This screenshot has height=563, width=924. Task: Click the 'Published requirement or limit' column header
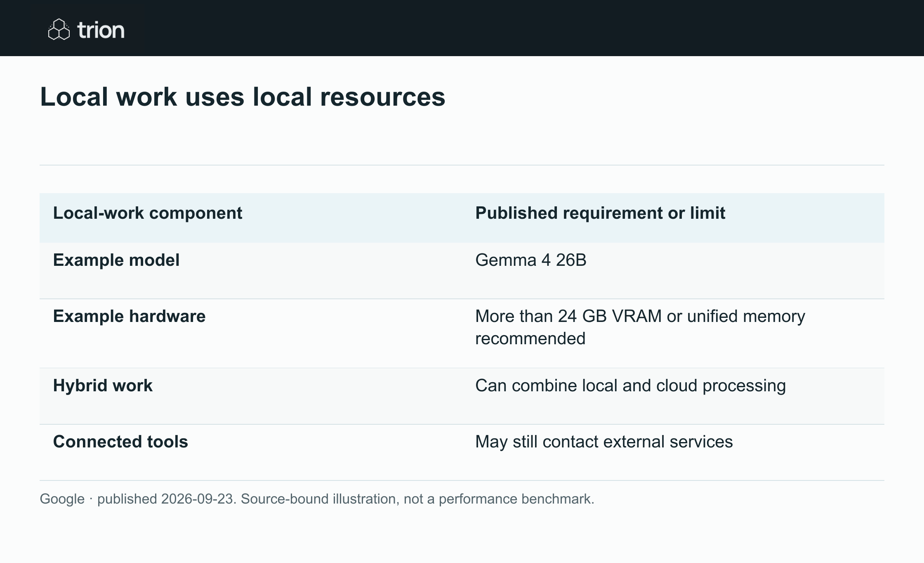(x=600, y=213)
